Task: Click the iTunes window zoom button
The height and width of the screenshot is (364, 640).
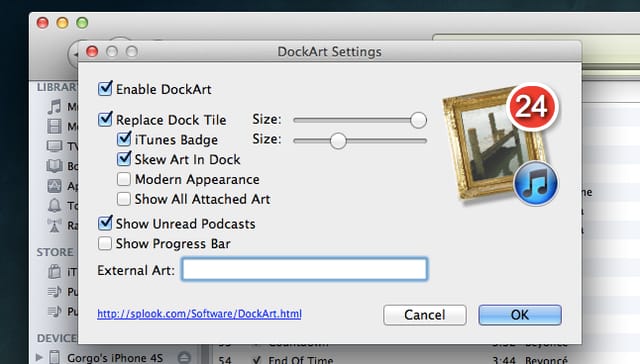Action: pos(82,22)
